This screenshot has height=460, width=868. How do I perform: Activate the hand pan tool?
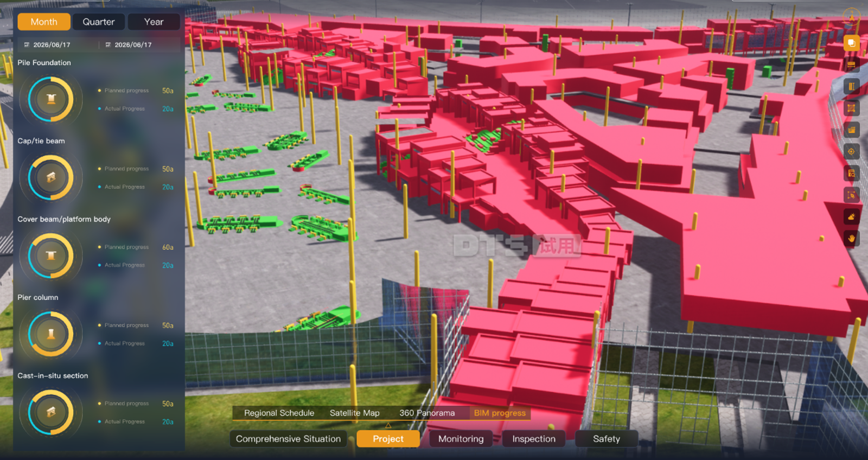(x=851, y=239)
